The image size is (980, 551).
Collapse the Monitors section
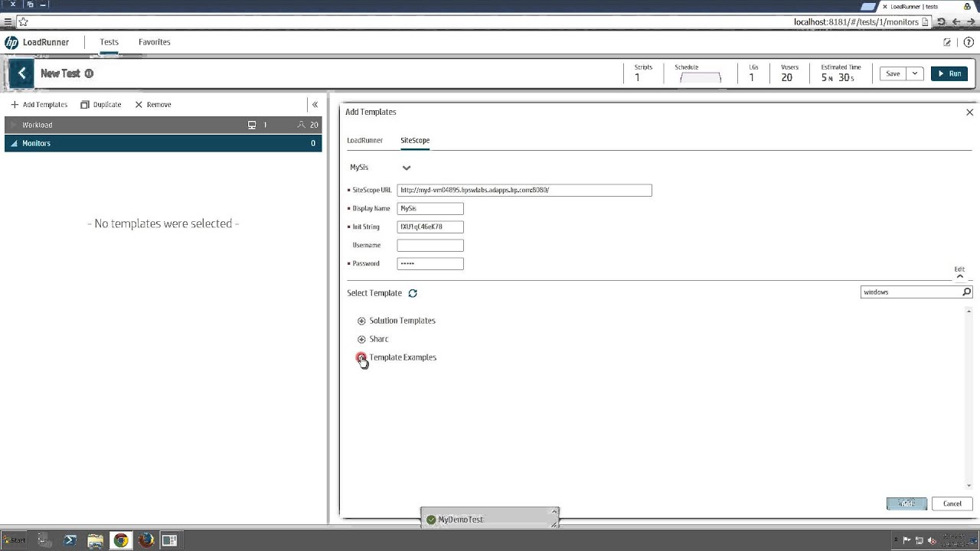click(x=13, y=144)
